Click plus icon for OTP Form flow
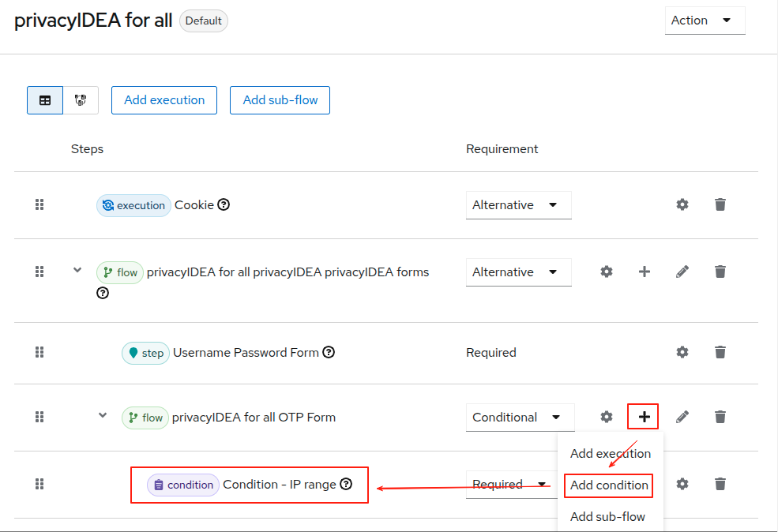 tap(645, 417)
